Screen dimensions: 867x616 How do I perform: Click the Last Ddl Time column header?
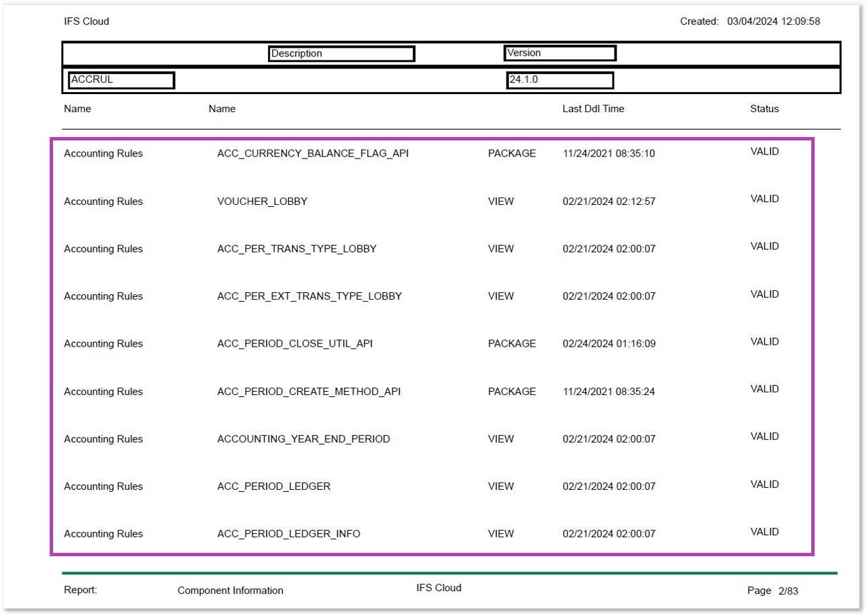[593, 109]
